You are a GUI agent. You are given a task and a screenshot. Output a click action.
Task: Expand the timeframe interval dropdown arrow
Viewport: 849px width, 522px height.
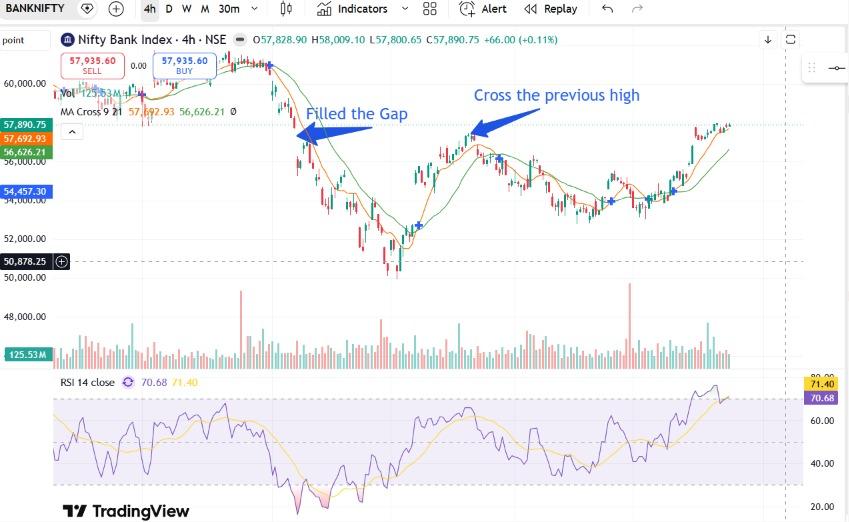click(254, 9)
